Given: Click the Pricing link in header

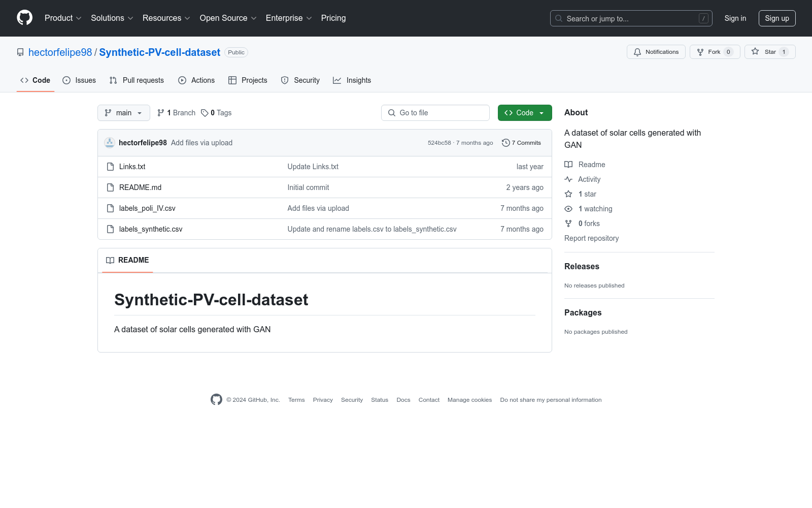Looking at the screenshot, I should 333,18.
